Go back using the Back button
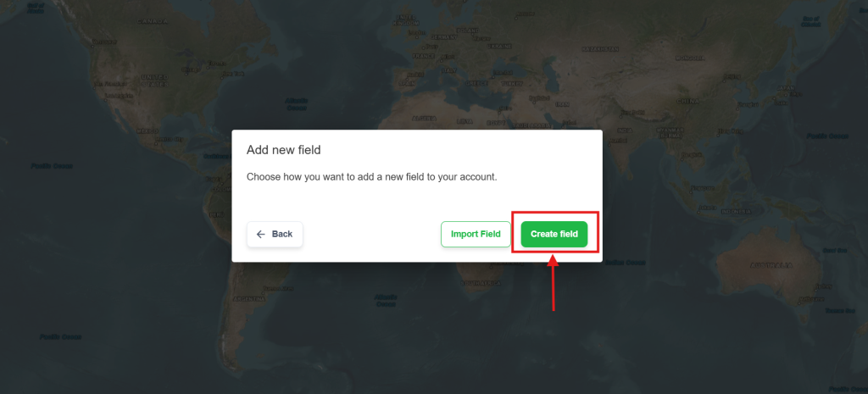 [x=275, y=234]
